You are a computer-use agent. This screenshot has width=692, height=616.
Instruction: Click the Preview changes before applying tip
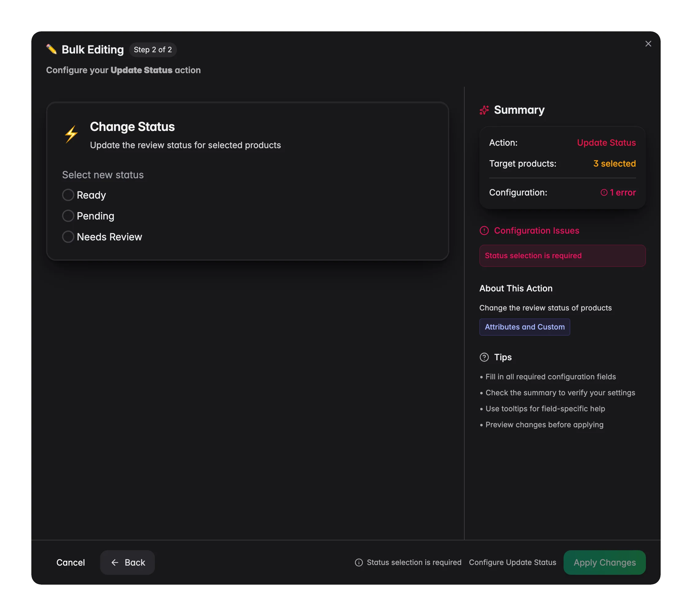coord(545,425)
